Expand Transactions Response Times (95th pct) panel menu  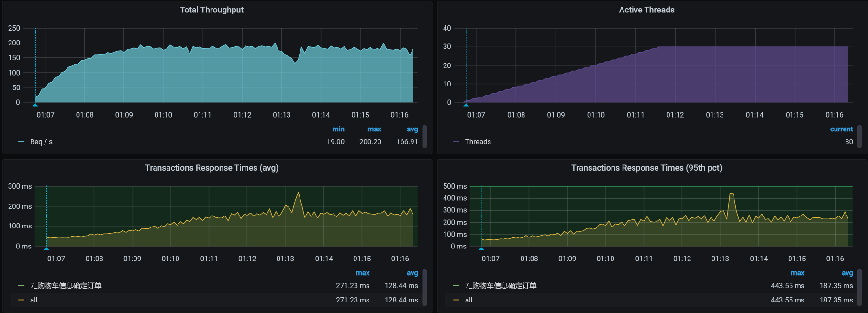(x=646, y=168)
